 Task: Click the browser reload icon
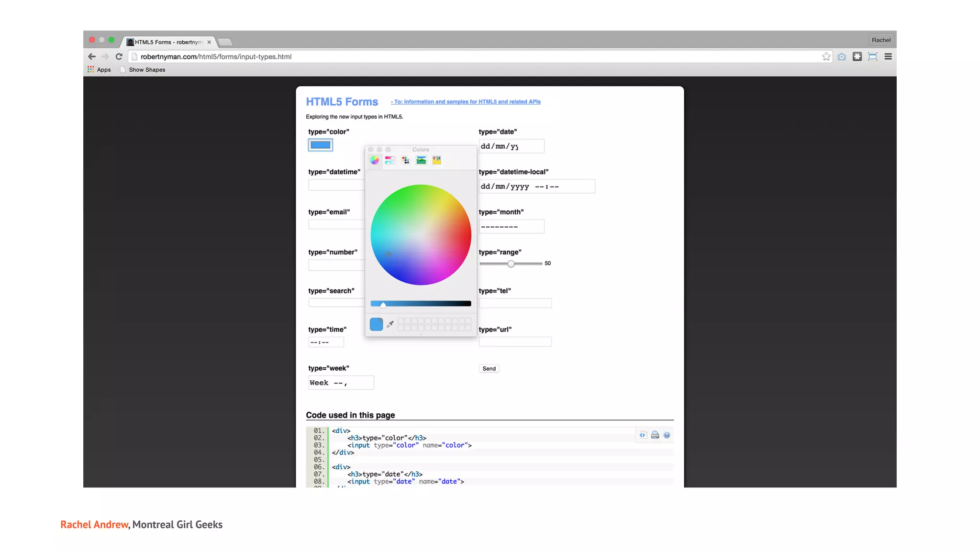119,56
